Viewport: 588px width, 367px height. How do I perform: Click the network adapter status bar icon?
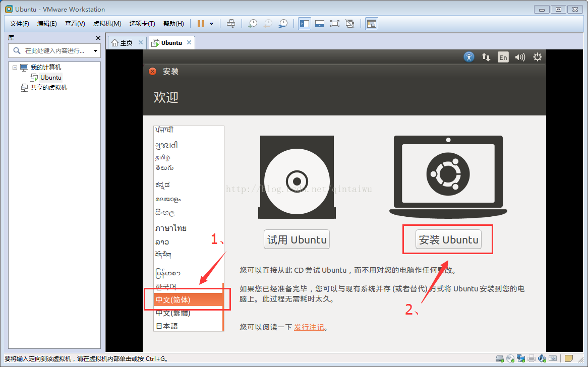click(521, 359)
